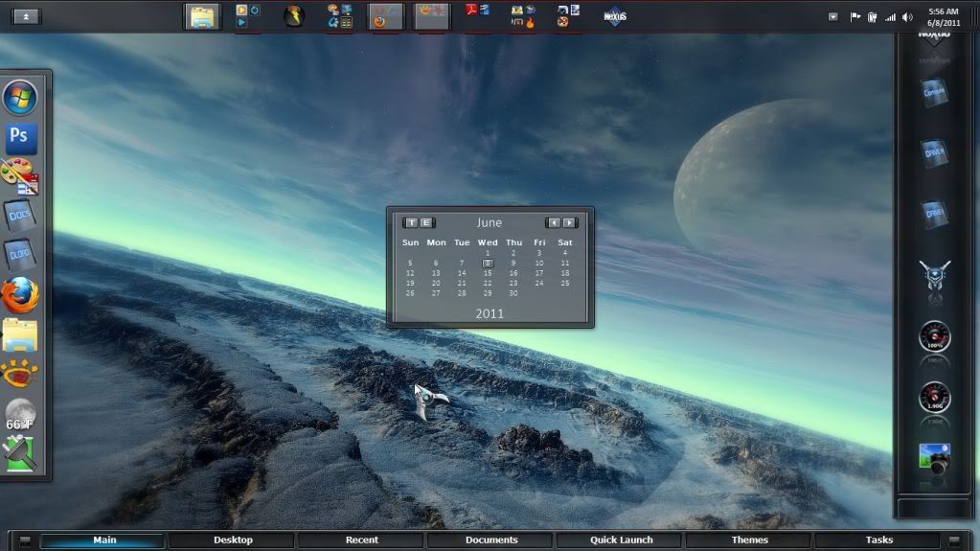
Task: Click the right end button of bottom bar
Action: [954, 540]
